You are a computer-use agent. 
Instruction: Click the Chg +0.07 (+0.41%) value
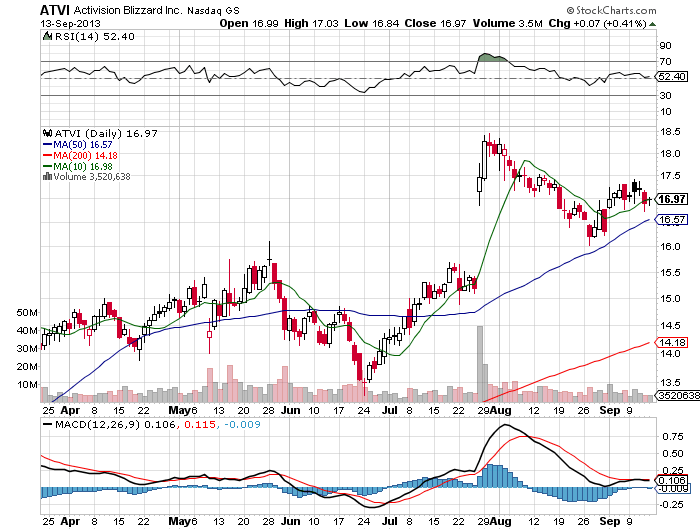597,23
